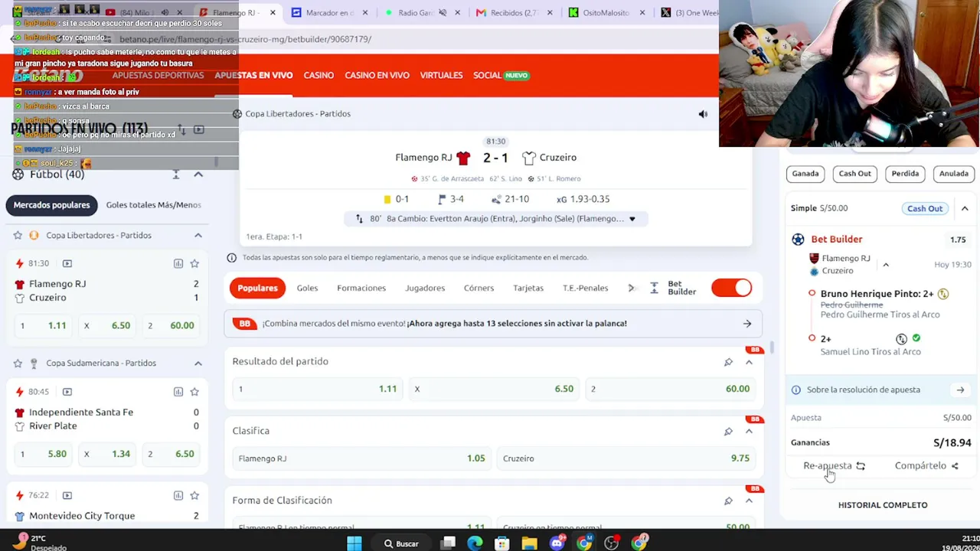Filter bets by Perdida
This screenshot has height=551, width=980.
(x=905, y=174)
